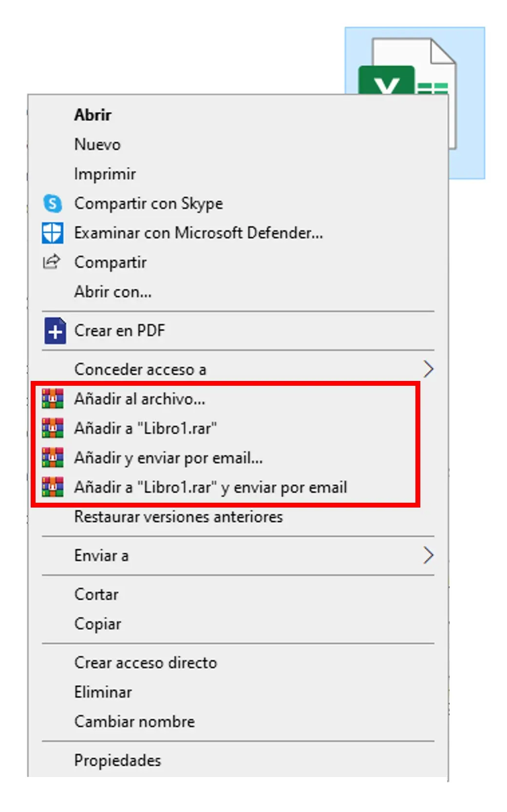Expand the Conceder acceso a submenu arrow

(x=428, y=369)
